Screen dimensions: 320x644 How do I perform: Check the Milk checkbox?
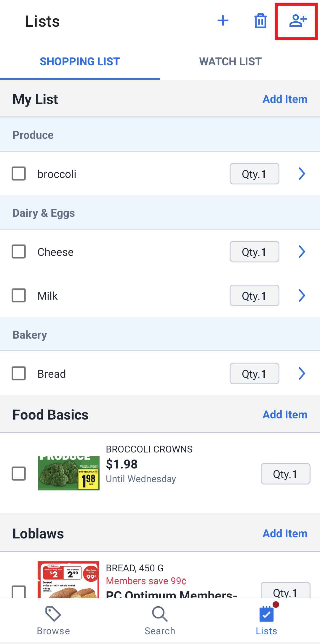pyautogui.click(x=19, y=295)
